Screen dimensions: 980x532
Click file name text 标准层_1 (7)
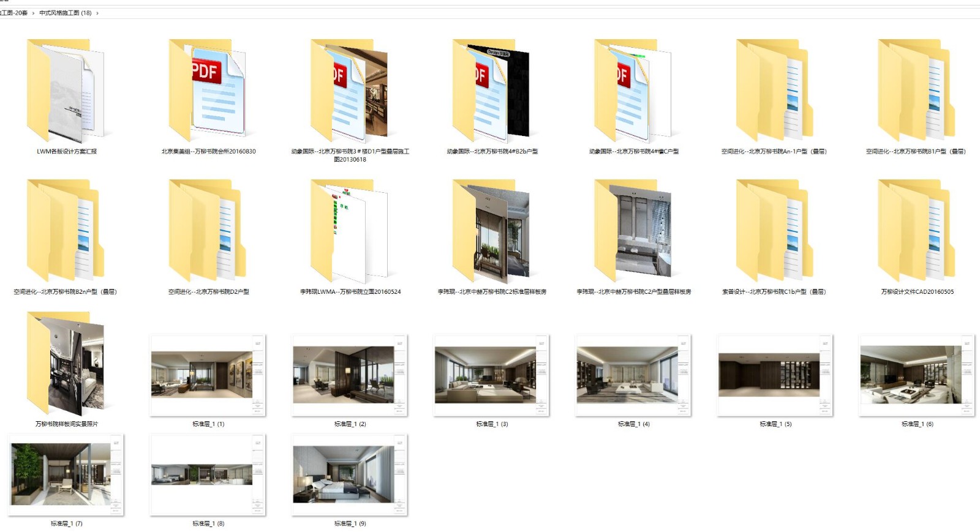66,523
